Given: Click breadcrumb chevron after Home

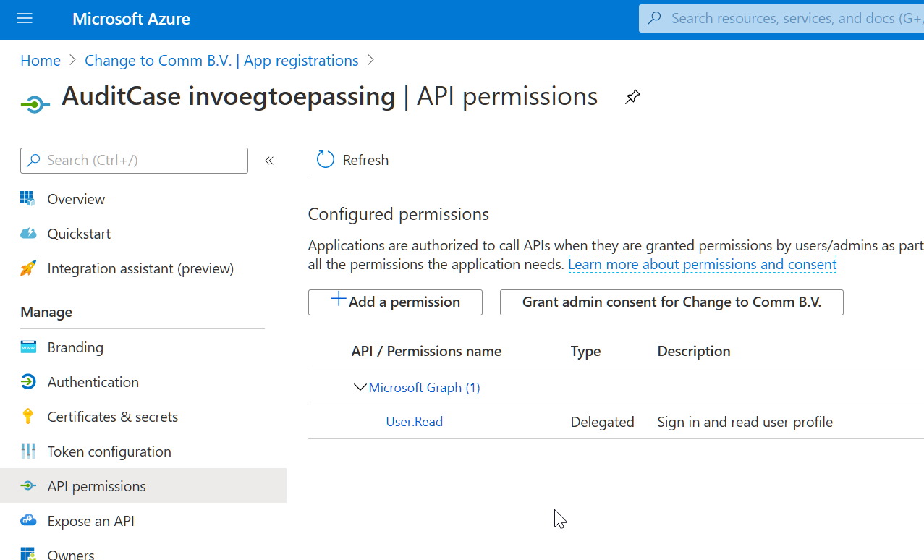Looking at the screenshot, I should [x=72, y=61].
